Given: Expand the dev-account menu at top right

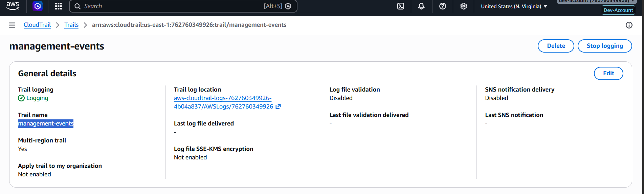Looking at the screenshot, I should coord(597,1).
